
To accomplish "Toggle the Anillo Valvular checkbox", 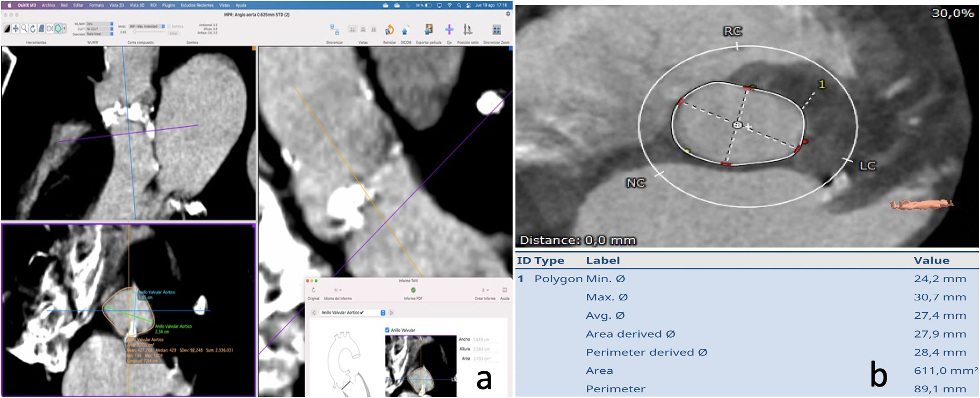I will pyautogui.click(x=387, y=330).
